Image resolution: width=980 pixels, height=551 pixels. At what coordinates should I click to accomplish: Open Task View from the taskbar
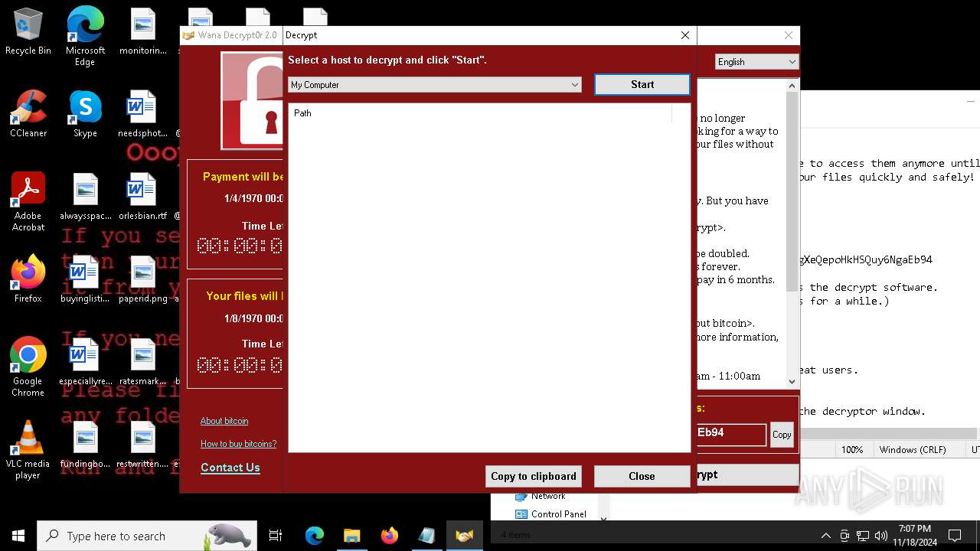point(276,536)
